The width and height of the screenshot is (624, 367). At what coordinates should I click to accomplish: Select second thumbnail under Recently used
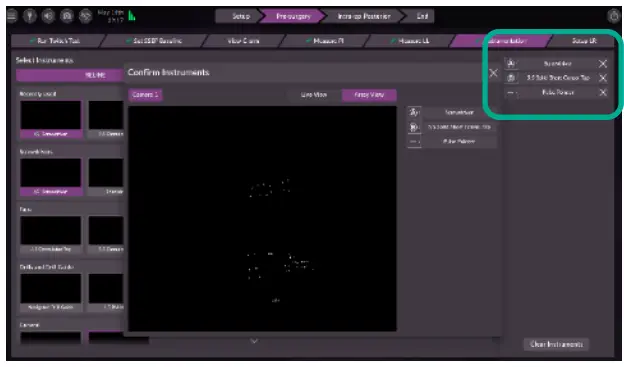(x=106, y=119)
